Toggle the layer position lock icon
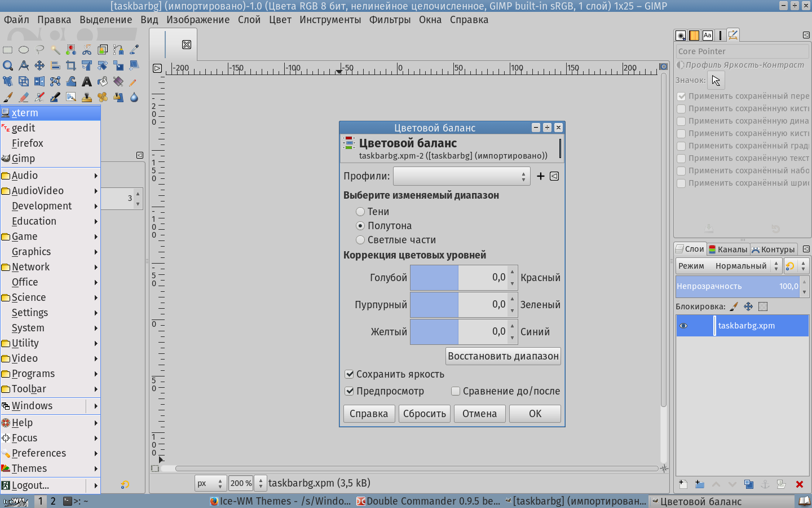The height and width of the screenshot is (508, 812). (x=748, y=306)
